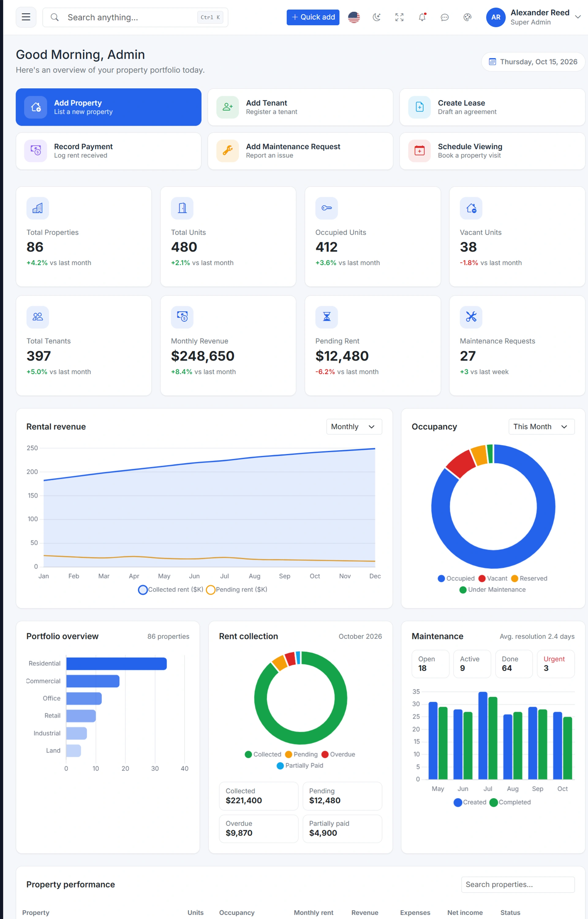588x919 pixels.
Task: Toggle Collected legend in Rent collection
Action: click(263, 754)
